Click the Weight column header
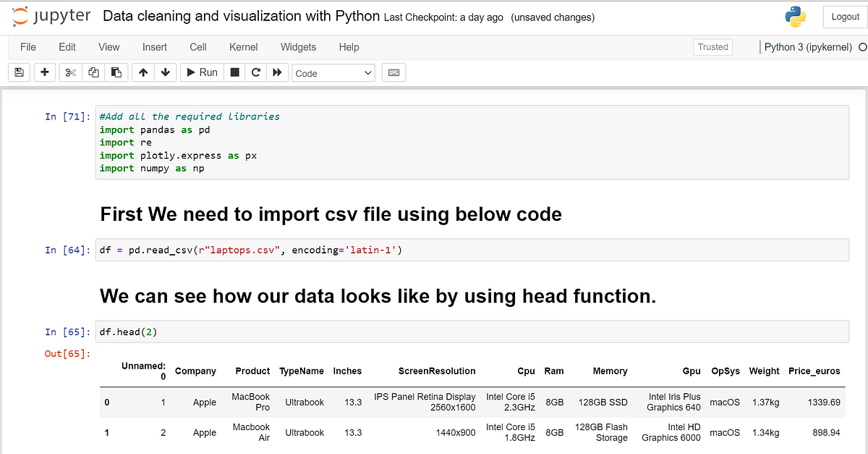 pyautogui.click(x=764, y=371)
